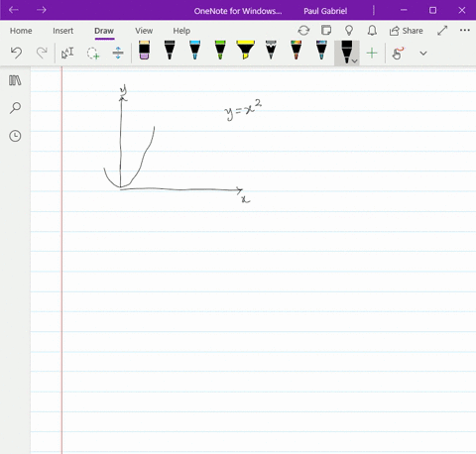
Task: Select the yellow highlighter
Action: [x=246, y=51]
